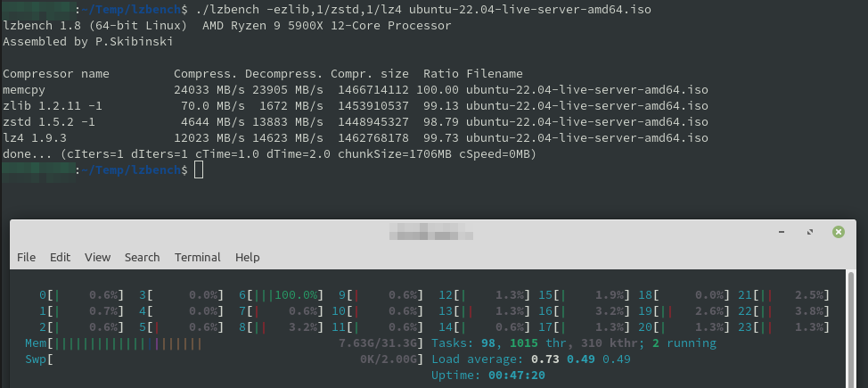Open the Search menu
868x388 pixels.
point(142,257)
